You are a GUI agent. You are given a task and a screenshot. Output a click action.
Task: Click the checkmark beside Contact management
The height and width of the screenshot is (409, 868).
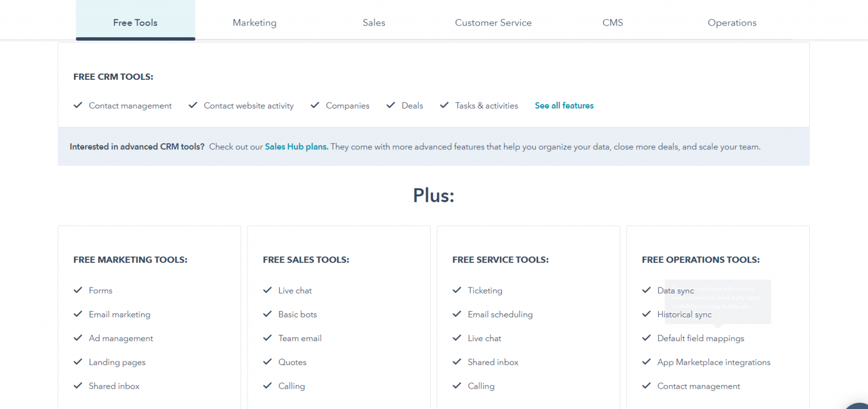pyautogui.click(x=78, y=105)
